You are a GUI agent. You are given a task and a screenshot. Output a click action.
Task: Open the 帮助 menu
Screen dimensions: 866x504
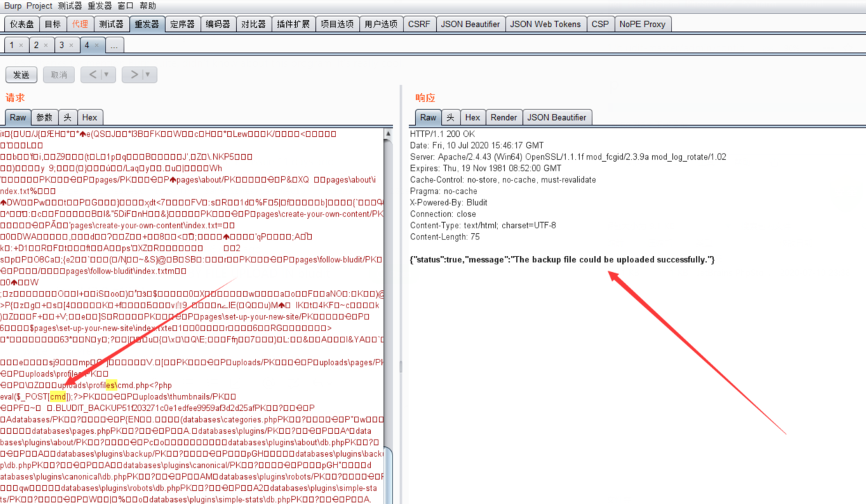[148, 6]
